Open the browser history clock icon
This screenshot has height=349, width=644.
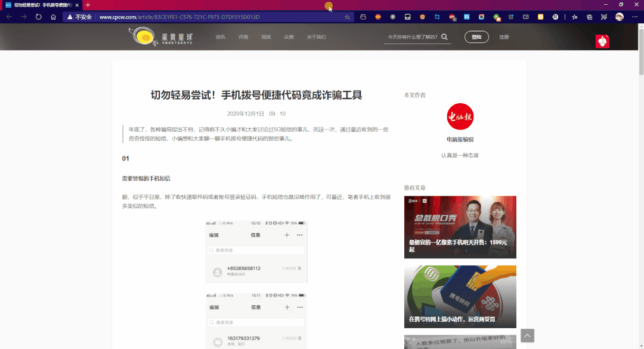(x=392, y=17)
